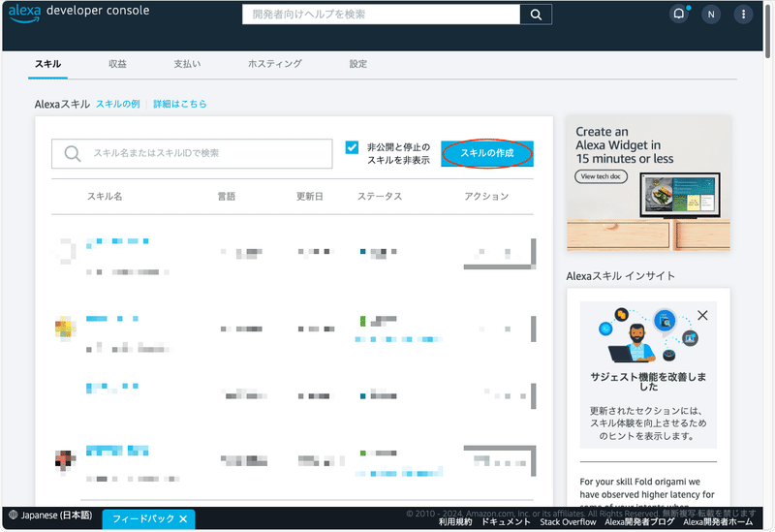Screen dimensions: 775x532
Task: Sort by 言語 column header
Action: tap(227, 197)
